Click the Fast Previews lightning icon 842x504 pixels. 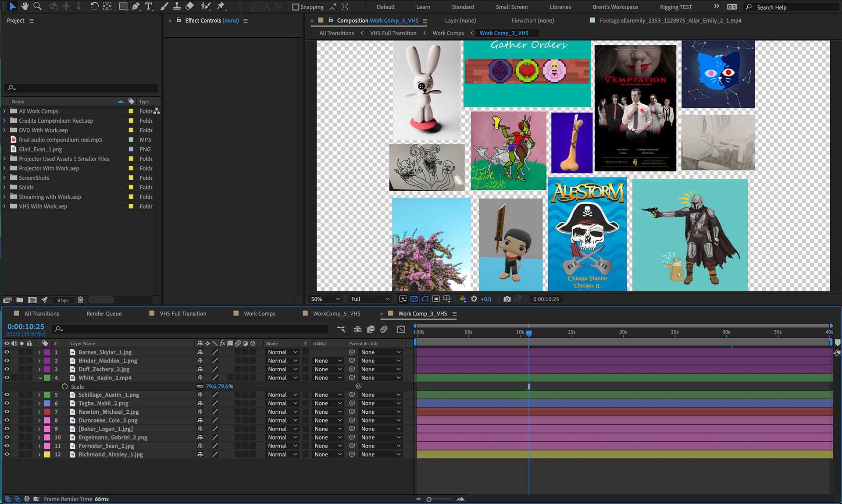(x=403, y=299)
